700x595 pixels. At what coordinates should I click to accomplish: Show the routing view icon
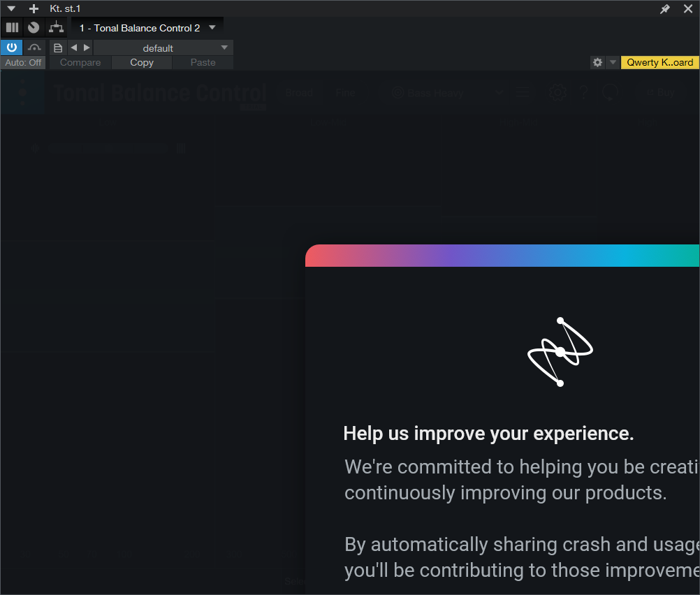tap(57, 28)
